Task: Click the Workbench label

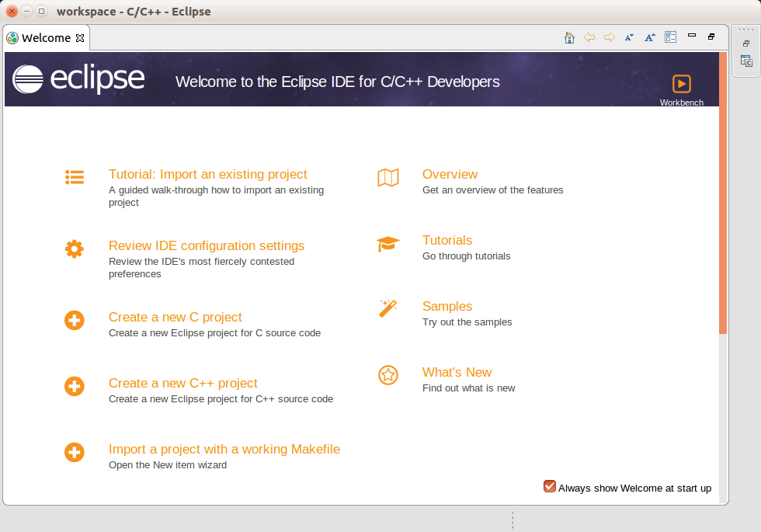Action: click(682, 103)
